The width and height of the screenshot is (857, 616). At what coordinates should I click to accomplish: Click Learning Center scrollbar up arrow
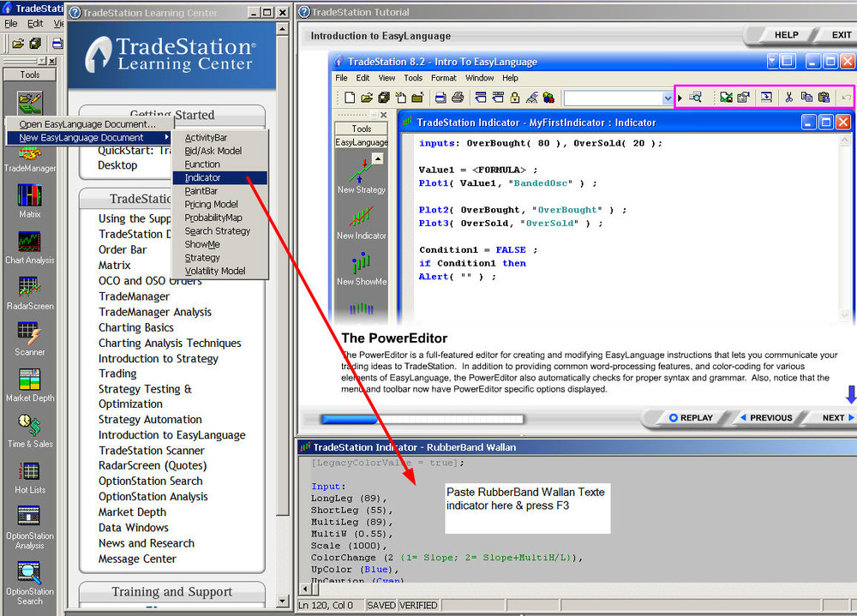[282, 29]
